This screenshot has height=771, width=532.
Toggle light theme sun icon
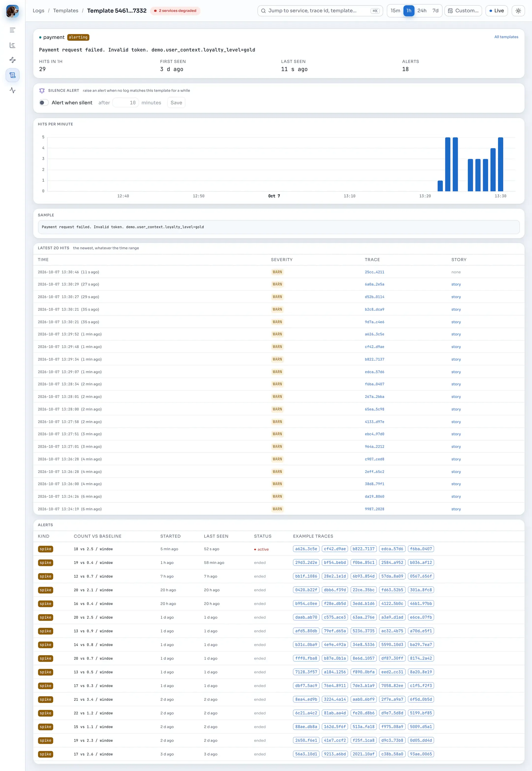tap(518, 11)
